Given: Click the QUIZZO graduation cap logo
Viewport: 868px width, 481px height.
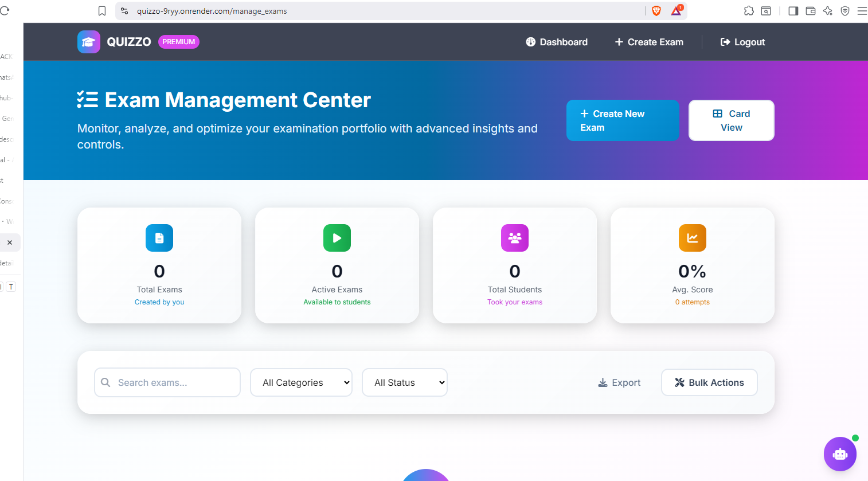Looking at the screenshot, I should (x=89, y=42).
